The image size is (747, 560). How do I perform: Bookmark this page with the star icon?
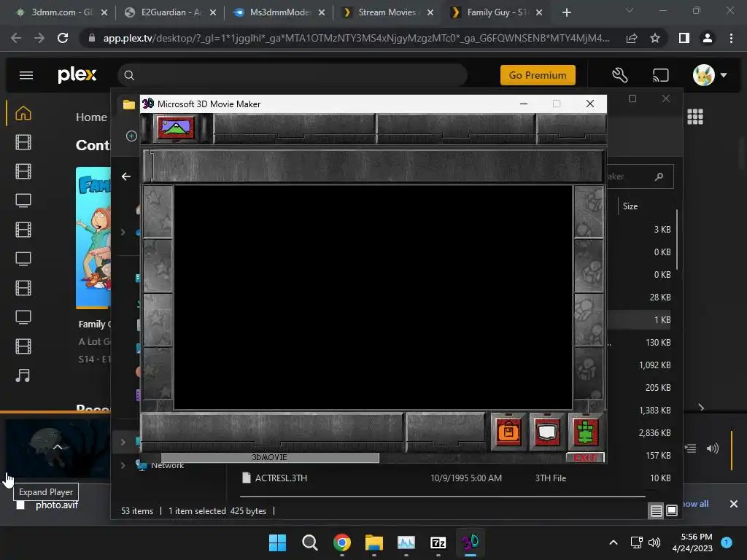(x=655, y=38)
